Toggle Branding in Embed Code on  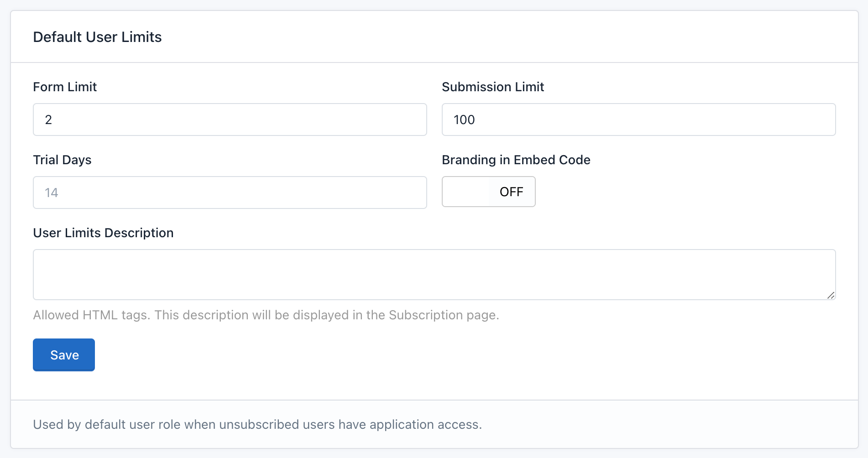(488, 192)
